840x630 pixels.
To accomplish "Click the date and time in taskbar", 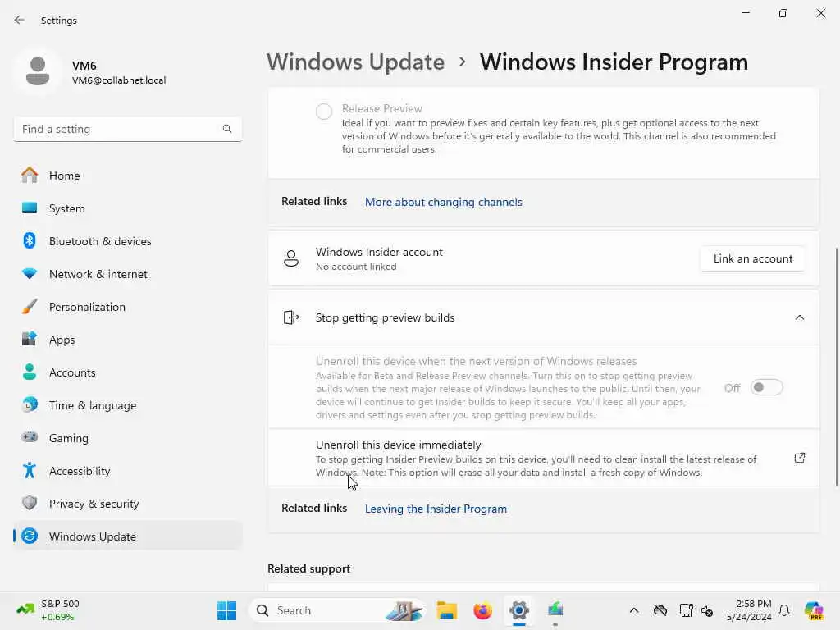I will (749, 610).
